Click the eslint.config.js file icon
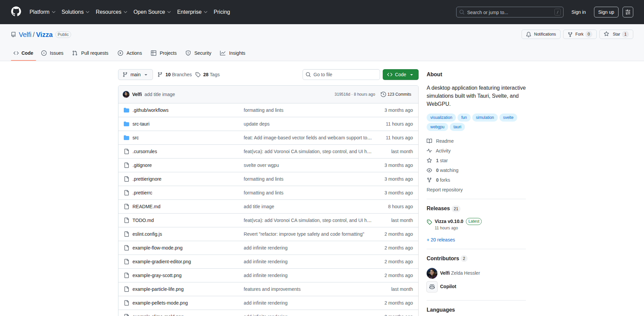This screenshot has height=316, width=644. click(x=126, y=234)
